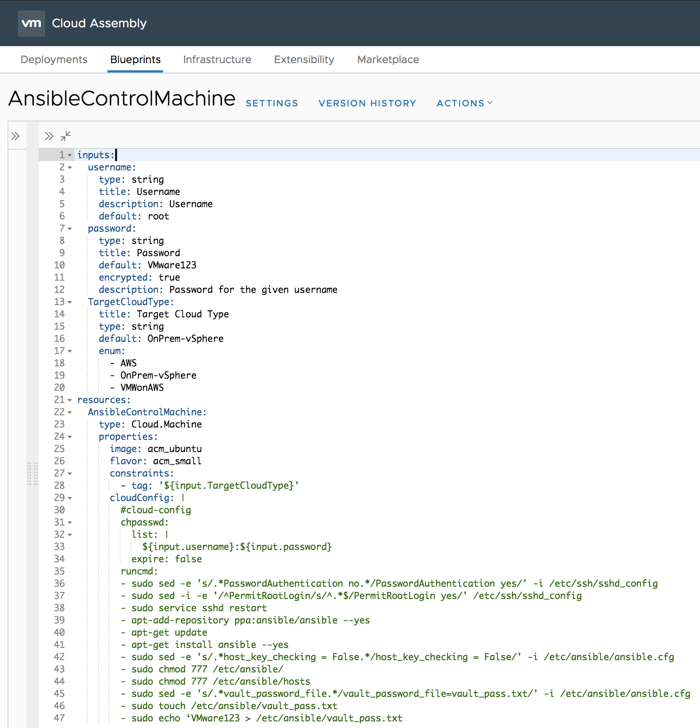Image resolution: width=700 pixels, height=728 pixels.
Task: Fold the resources block on line 21
Action: coord(70,400)
